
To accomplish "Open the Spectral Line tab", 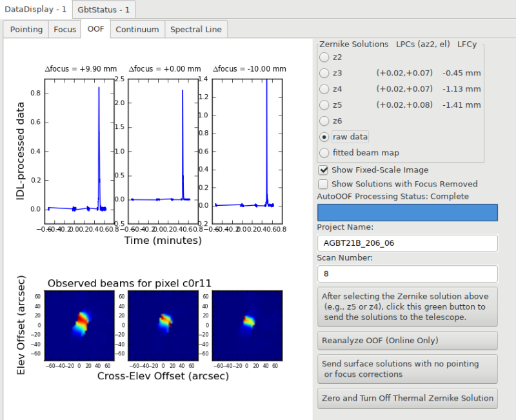I will point(196,29).
